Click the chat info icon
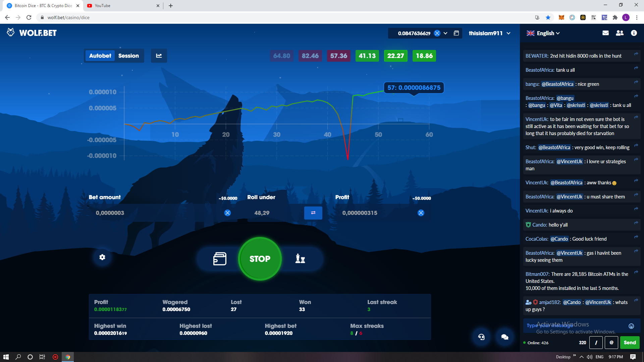The height and width of the screenshot is (362, 644). 634,33
